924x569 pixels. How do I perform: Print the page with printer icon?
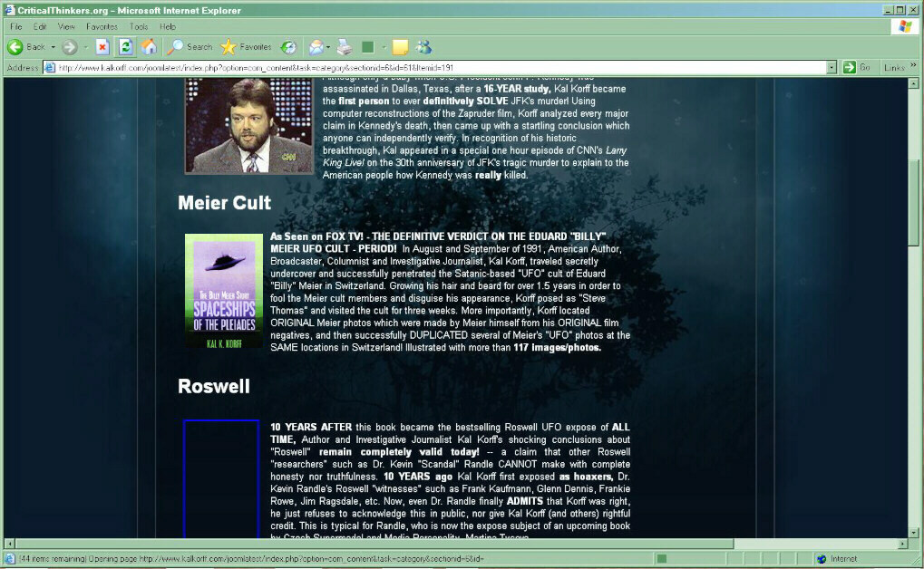344,46
